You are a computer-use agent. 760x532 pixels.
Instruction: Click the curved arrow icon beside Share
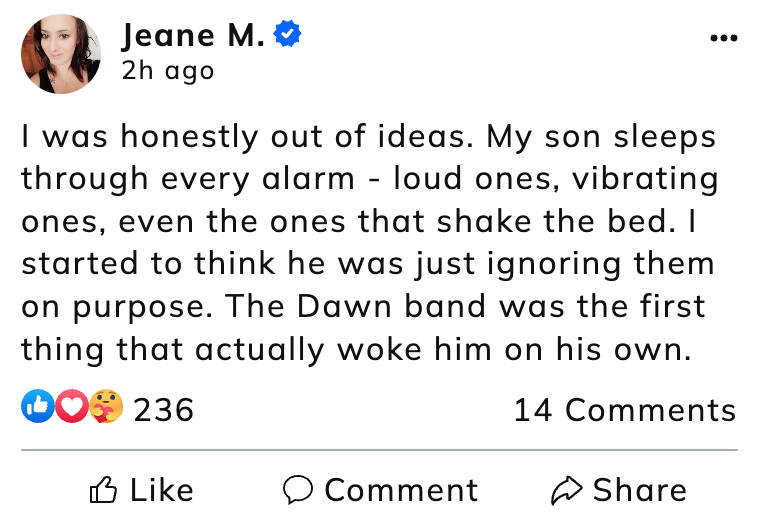click(566, 490)
